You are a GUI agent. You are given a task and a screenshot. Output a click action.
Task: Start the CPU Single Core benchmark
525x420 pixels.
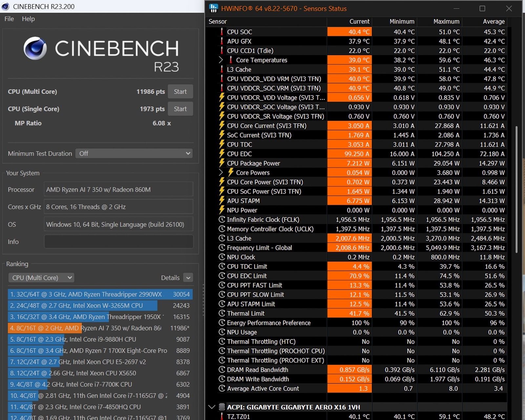180,109
